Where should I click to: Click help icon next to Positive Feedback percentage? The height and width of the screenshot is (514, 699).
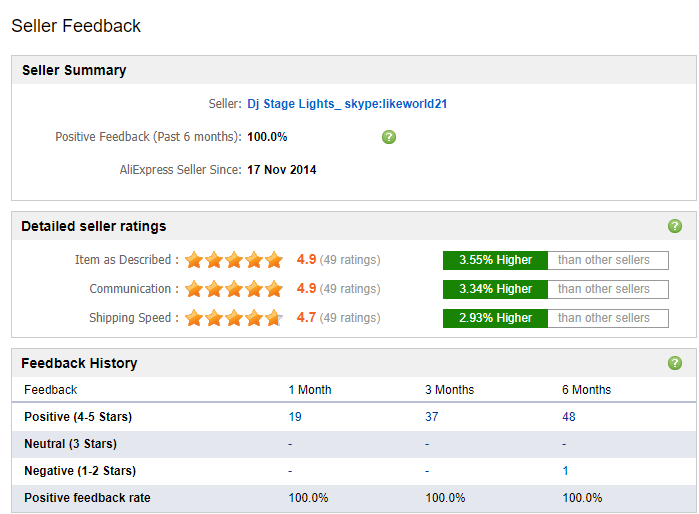[389, 137]
